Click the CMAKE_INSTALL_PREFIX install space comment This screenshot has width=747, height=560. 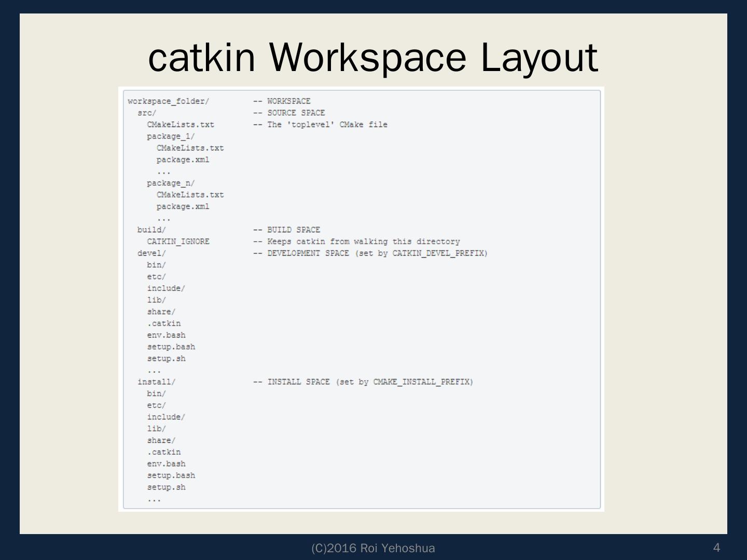[363, 382]
